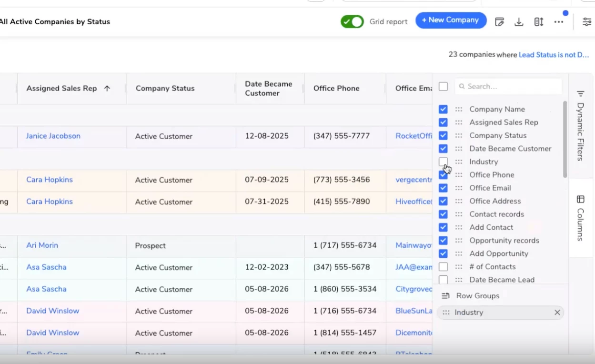Click drag handle next to Company Name
595x364 pixels.
(x=458, y=109)
